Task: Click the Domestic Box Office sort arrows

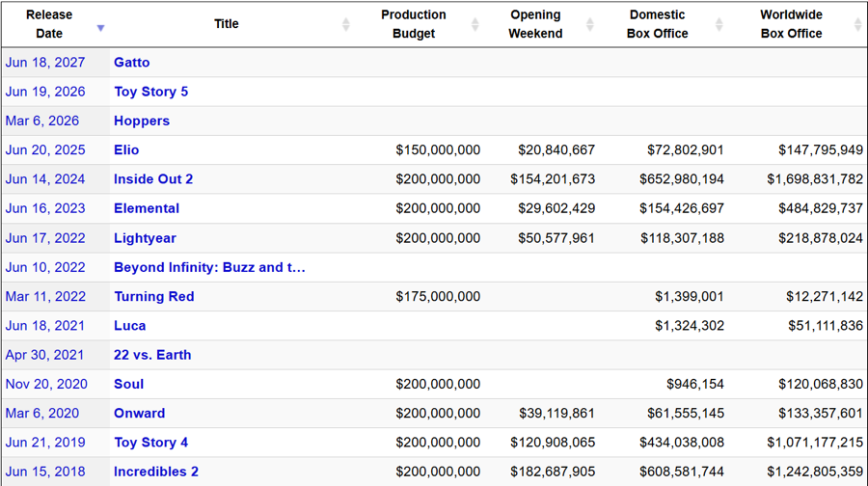Action: (x=719, y=24)
